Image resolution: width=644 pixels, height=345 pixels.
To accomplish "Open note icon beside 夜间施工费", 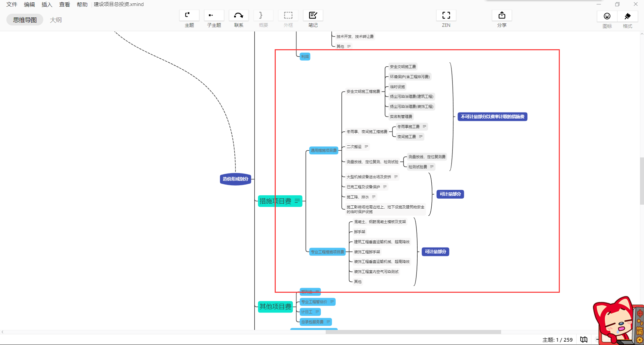I will 421,137.
